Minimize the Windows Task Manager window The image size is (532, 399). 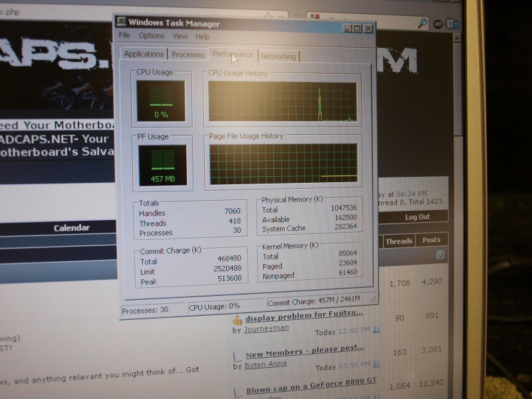[347, 29]
